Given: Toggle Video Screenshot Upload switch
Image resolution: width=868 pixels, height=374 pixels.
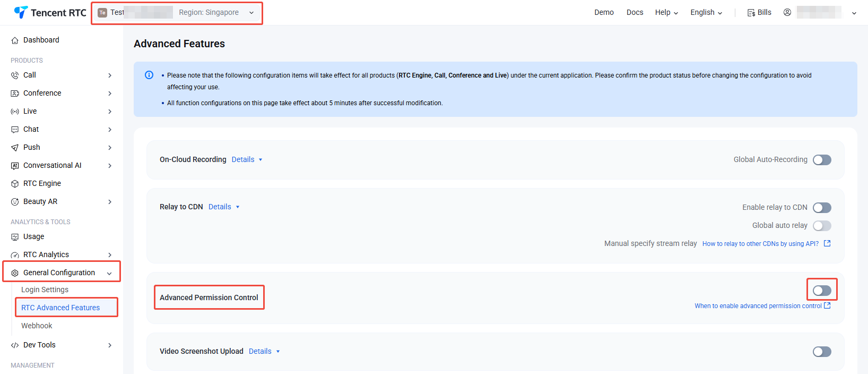Looking at the screenshot, I should click(822, 352).
